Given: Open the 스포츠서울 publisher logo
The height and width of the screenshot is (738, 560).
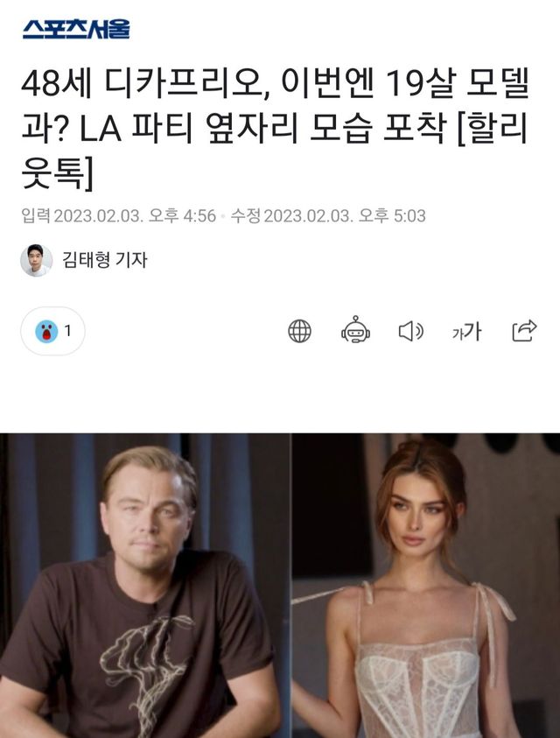Looking at the screenshot, I should coord(76,29).
